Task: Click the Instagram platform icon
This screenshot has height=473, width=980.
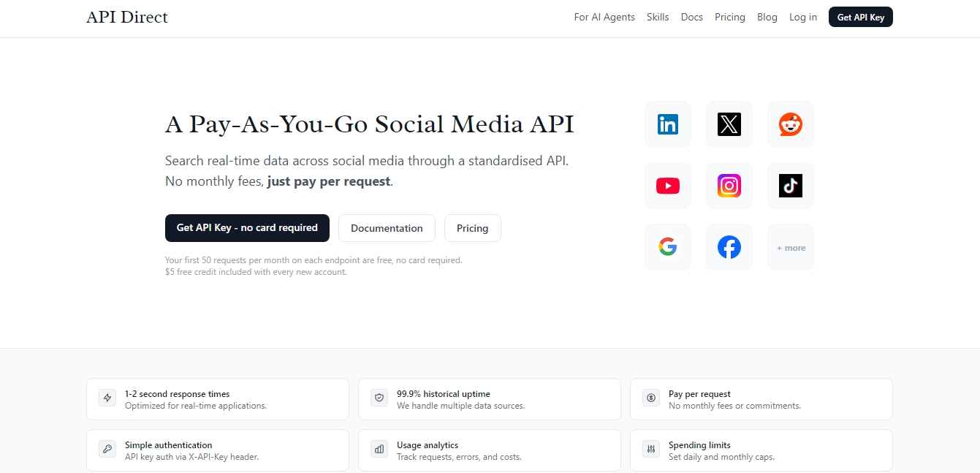Action: 729,186
